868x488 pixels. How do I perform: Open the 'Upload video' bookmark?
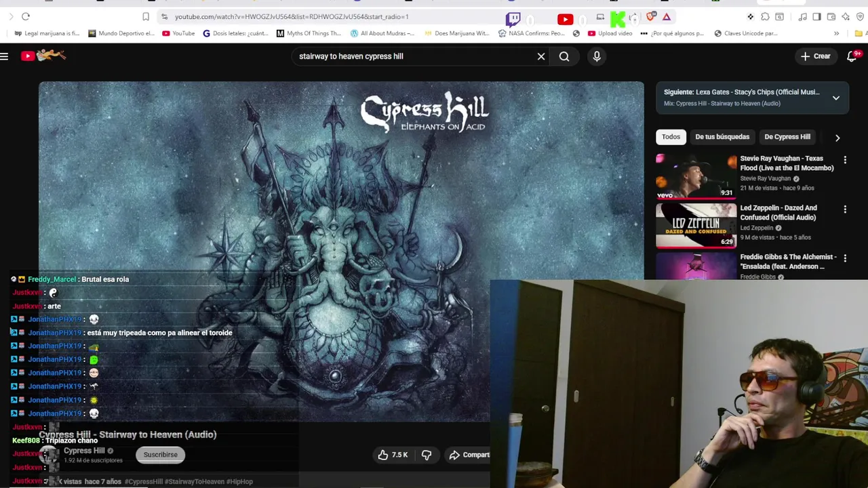(610, 33)
